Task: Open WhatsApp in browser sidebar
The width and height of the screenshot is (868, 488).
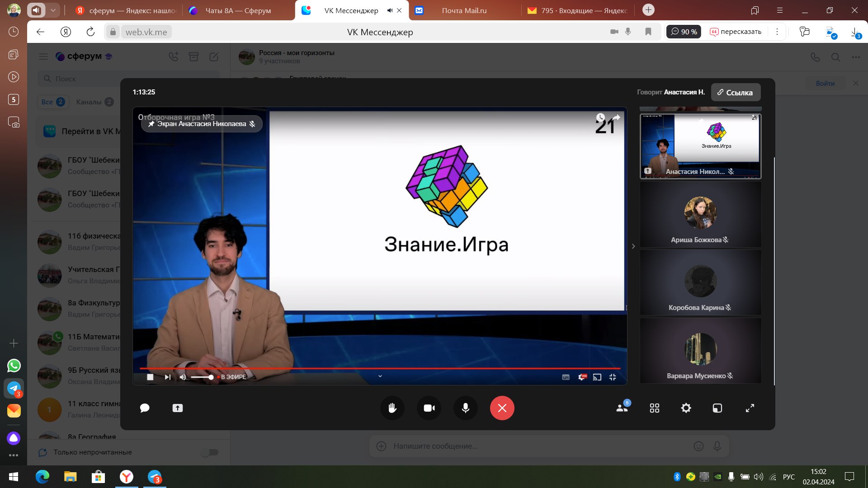Action: [14, 365]
